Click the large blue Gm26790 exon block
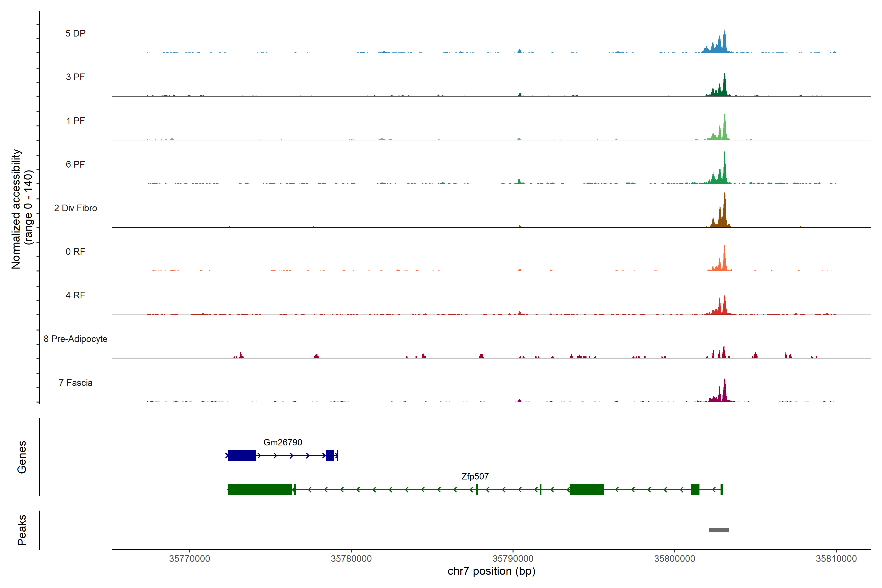The height and width of the screenshot is (588, 882). click(242, 456)
